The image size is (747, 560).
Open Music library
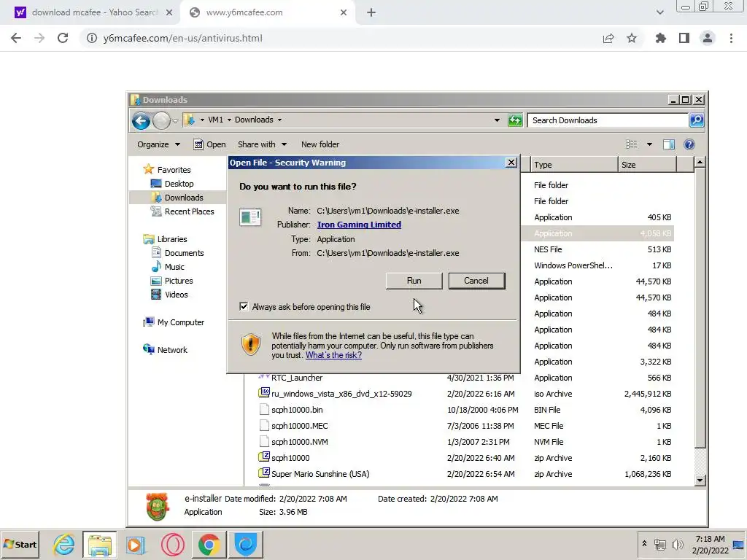(x=168, y=267)
